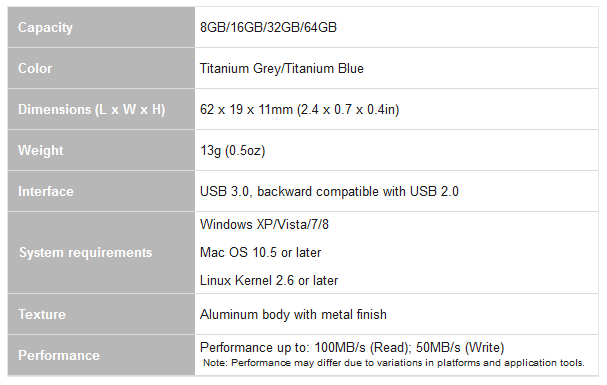
Task: Click the Performance header cell
Action: tap(101, 355)
